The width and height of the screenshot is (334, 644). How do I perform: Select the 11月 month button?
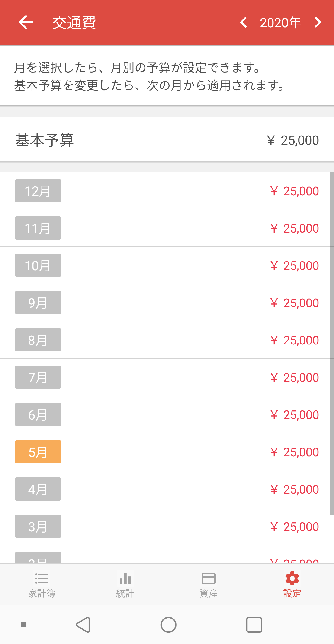point(38,228)
